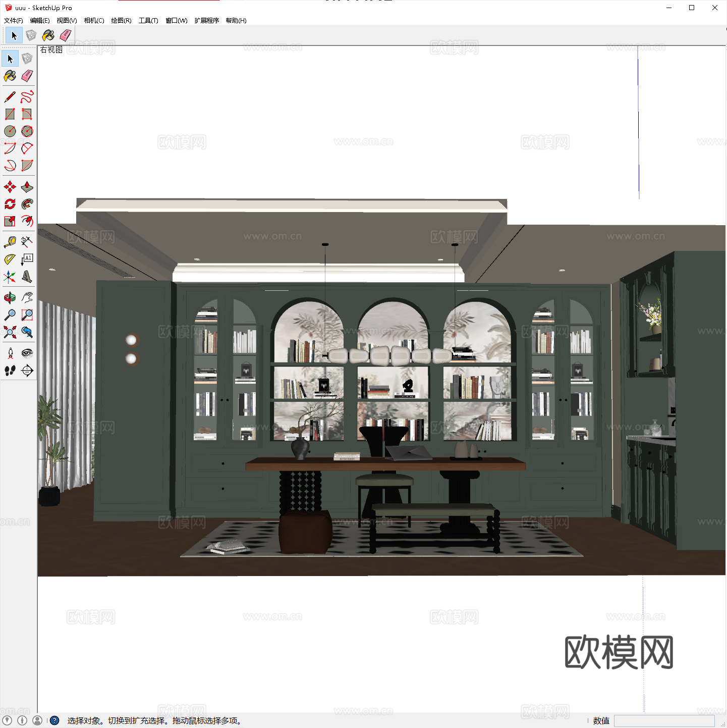The image size is (727, 728).
Task: Pick the Tape Measure tool
Action: point(10,242)
